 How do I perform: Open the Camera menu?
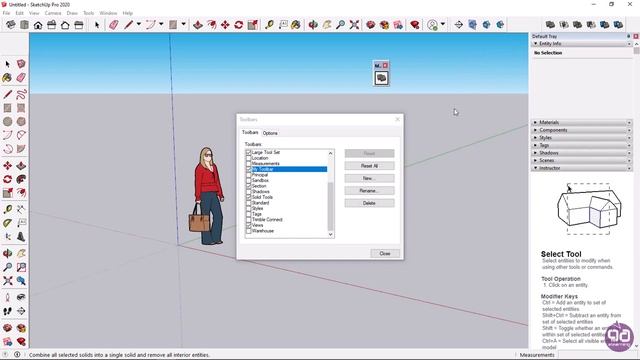53,13
